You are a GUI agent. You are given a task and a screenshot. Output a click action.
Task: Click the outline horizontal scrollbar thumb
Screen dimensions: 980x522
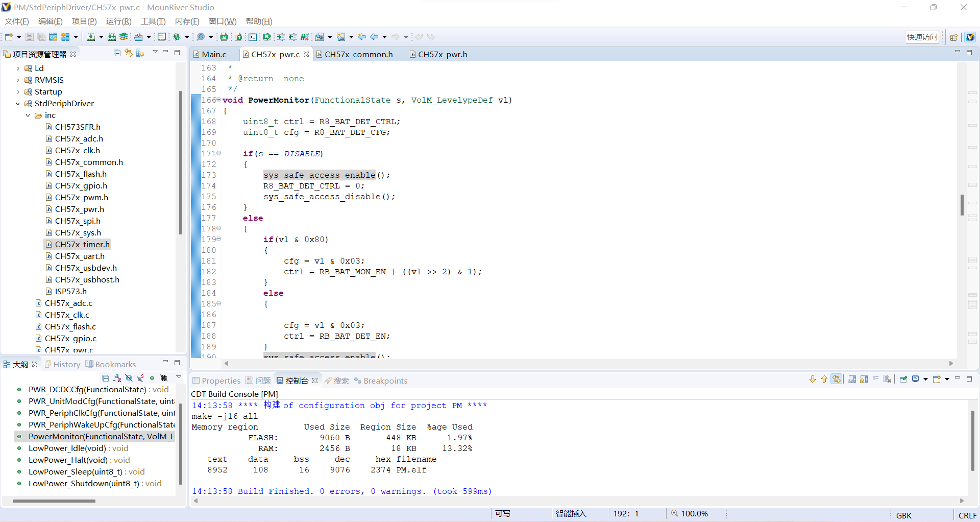54,501
